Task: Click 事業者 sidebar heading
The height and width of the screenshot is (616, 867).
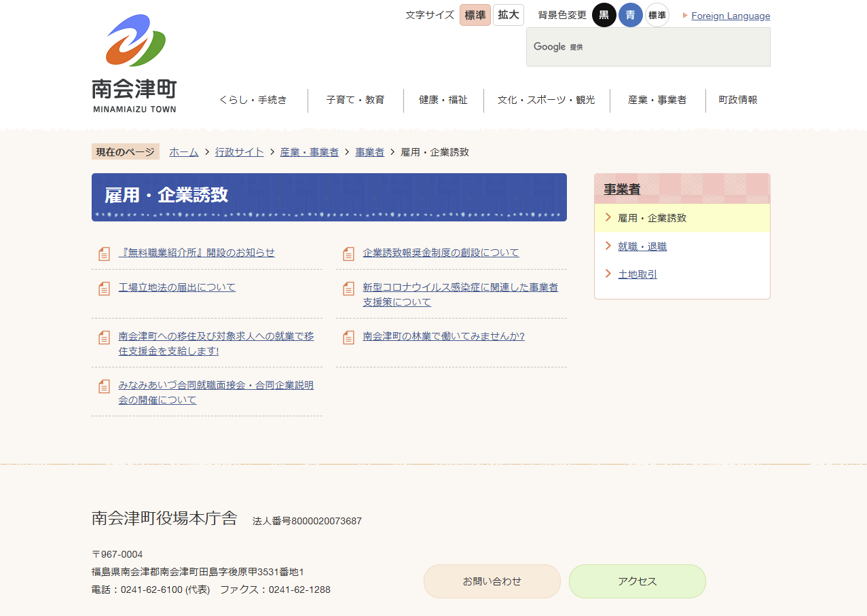Action: tap(622, 189)
